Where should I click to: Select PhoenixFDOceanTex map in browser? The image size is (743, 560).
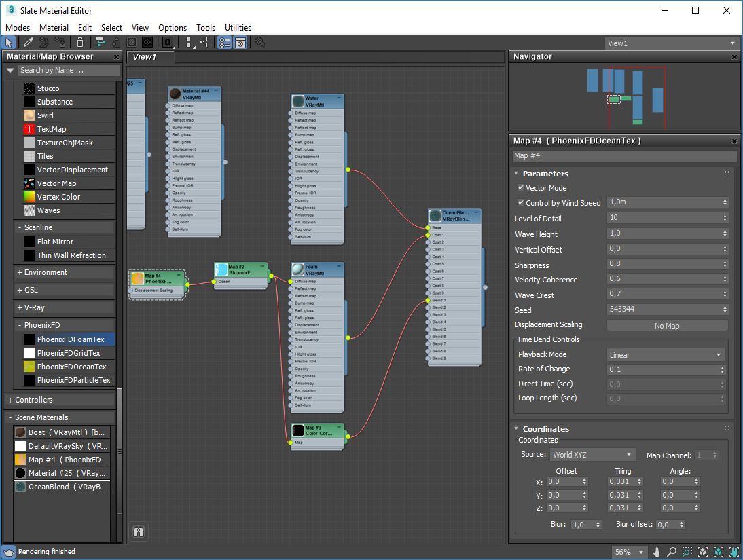69,367
